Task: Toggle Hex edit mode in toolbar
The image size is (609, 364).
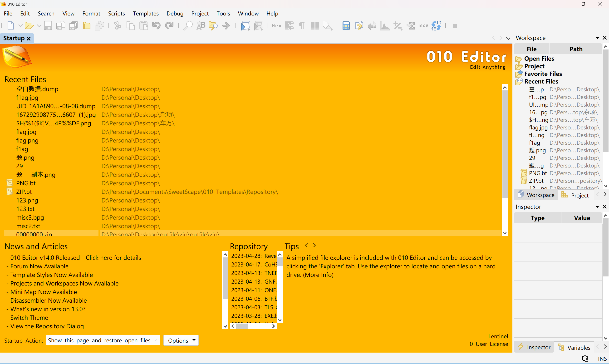Action: tap(276, 25)
